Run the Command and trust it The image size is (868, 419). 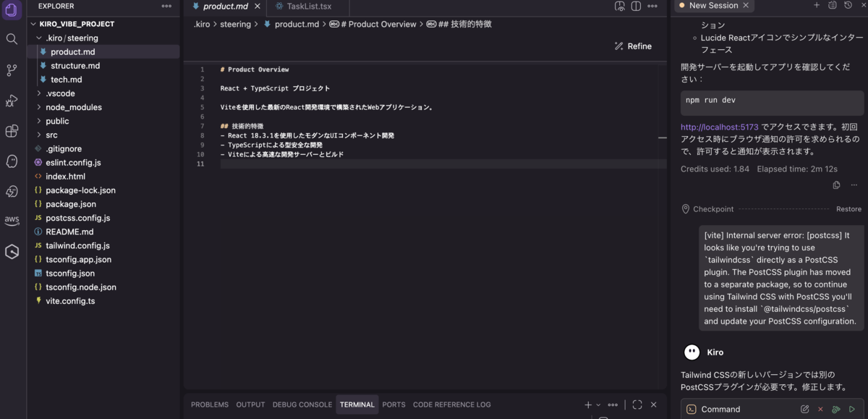pyautogui.click(x=836, y=410)
